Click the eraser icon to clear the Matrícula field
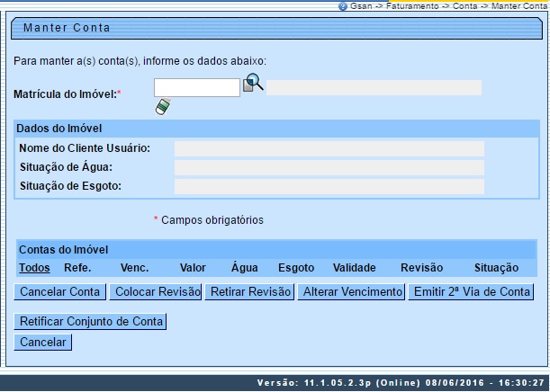The image size is (550, 392). [x=162, y=107]
